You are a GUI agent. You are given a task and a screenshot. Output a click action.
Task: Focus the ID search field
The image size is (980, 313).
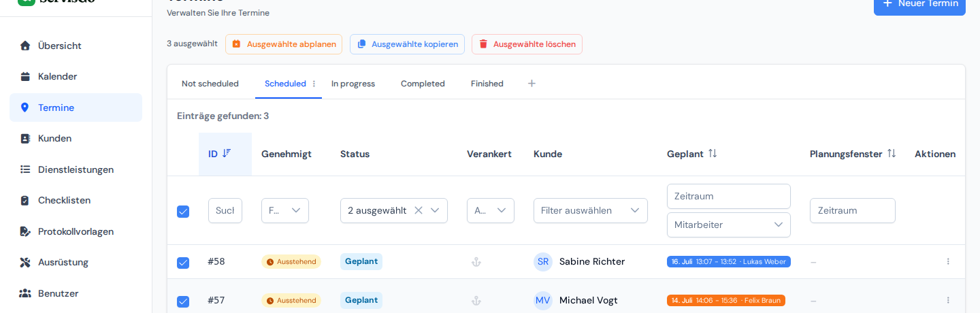point(225,210)
